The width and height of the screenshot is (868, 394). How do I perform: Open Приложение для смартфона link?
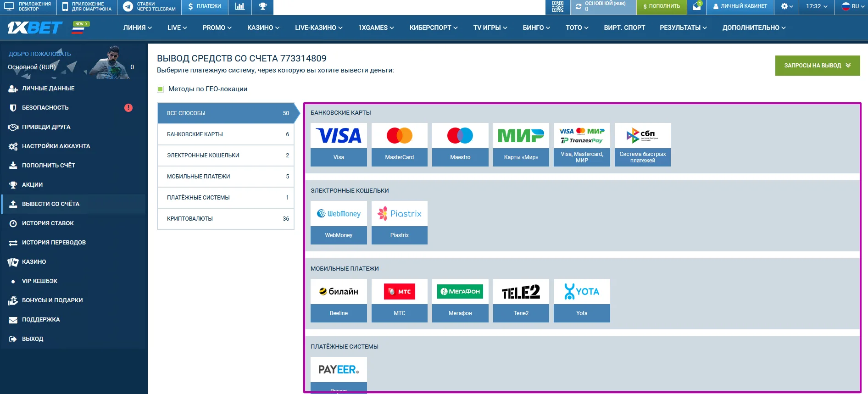click(x=87, y=6)
